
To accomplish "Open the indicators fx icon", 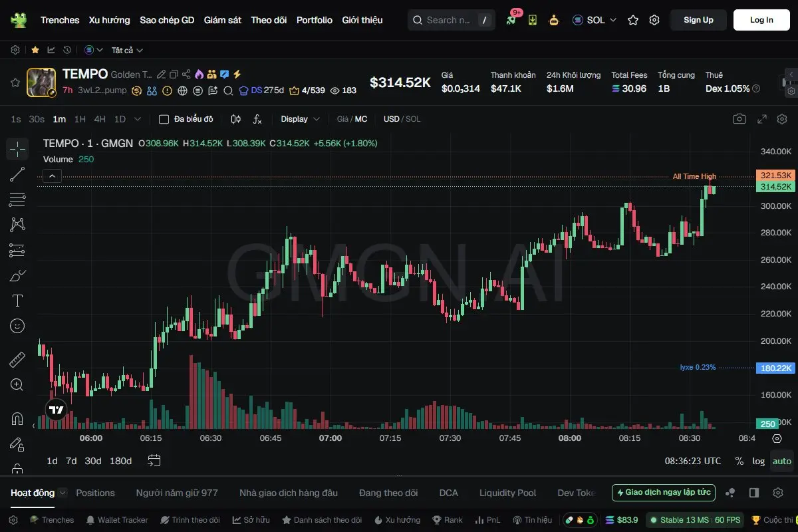I will 257,119.
